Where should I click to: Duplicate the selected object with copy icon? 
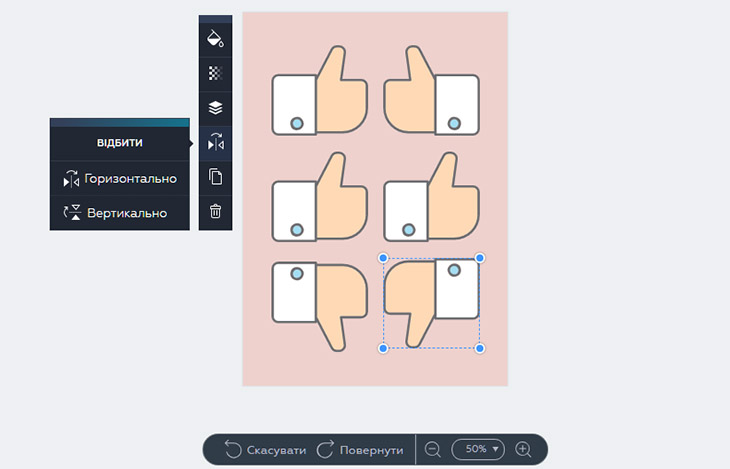(215, 177)
